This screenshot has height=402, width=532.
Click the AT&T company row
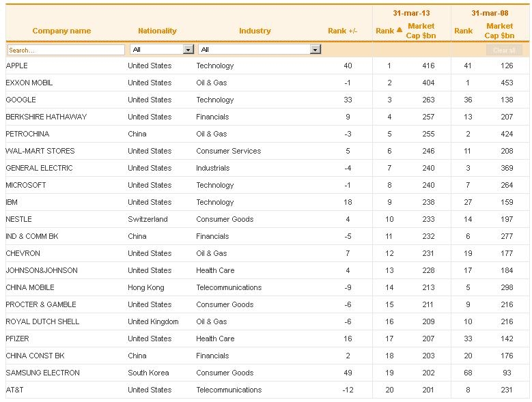click(267, 390)
